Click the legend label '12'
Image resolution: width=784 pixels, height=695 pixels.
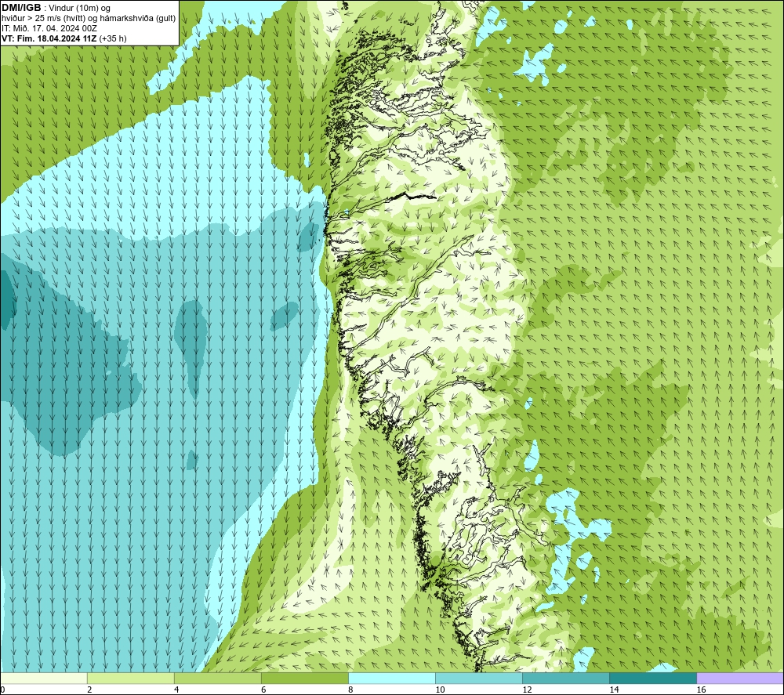(527, 690)
